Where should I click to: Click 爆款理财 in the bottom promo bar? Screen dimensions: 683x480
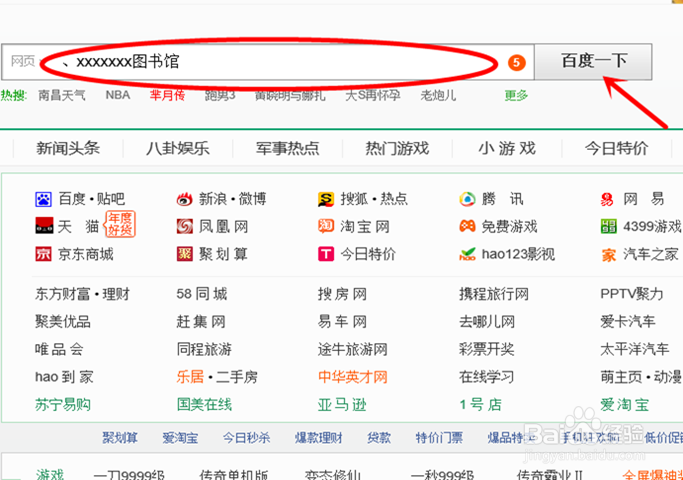[x=319, y=438]
